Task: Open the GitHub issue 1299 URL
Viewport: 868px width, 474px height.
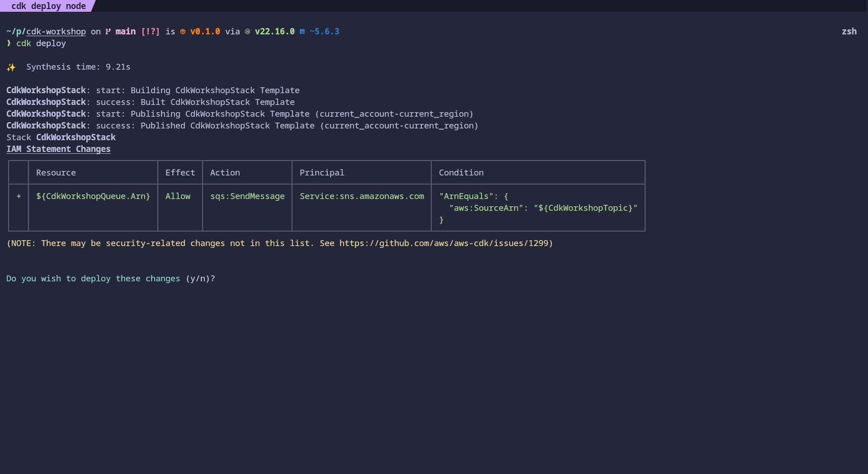Action: click(443, 243)
